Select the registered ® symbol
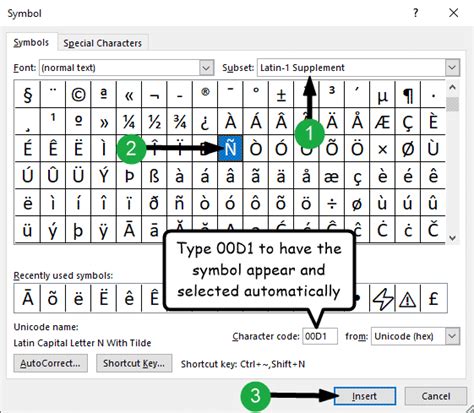The width and height of the screenshot is (474, 413). [x=205, y=95]
